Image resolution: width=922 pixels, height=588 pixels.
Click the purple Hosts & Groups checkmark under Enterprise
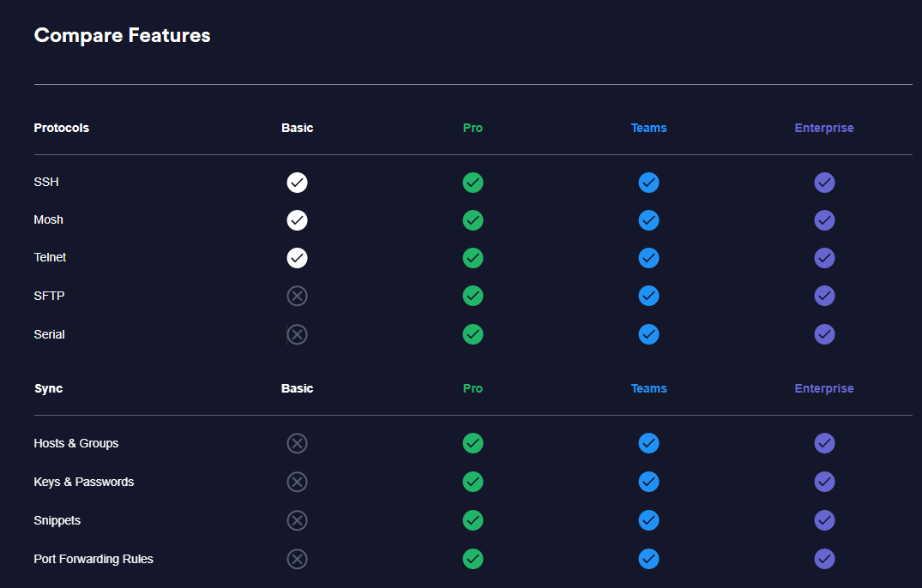[x=824, y=443]
